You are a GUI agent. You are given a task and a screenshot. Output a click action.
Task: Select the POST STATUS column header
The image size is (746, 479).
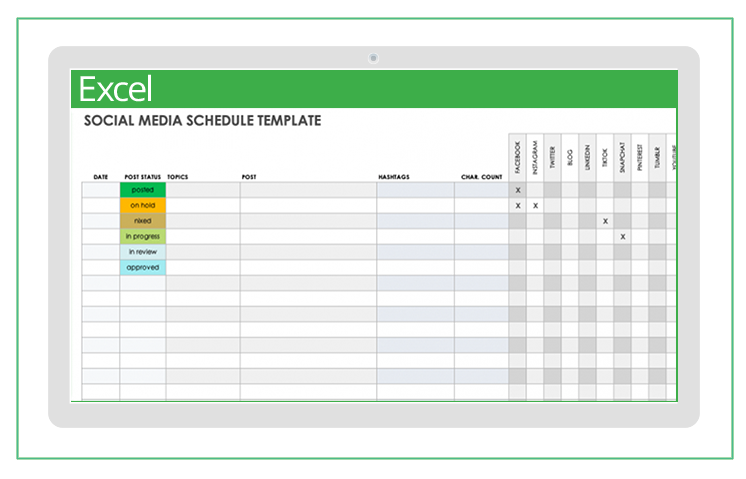[141, 177]
